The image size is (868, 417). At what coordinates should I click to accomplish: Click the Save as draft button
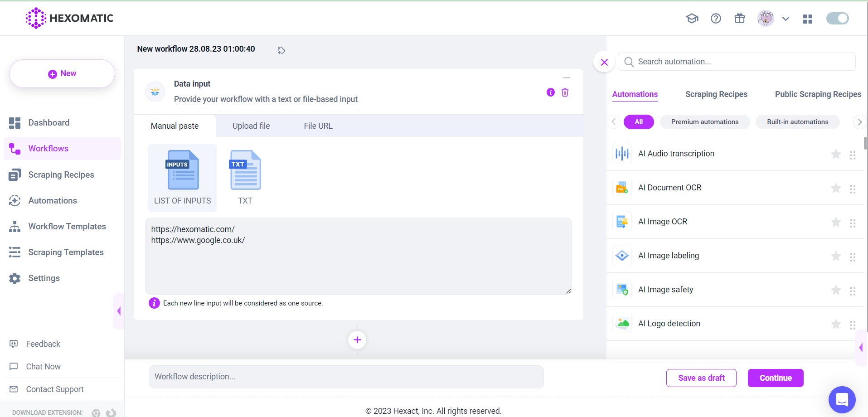click(x=701, y=378)
